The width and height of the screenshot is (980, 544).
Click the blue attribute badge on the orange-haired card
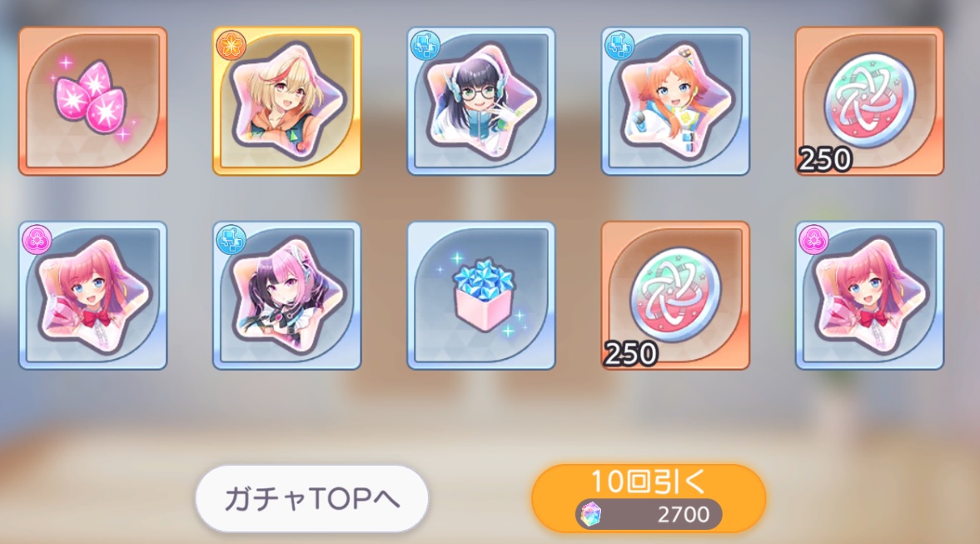(x=619, y=46)
